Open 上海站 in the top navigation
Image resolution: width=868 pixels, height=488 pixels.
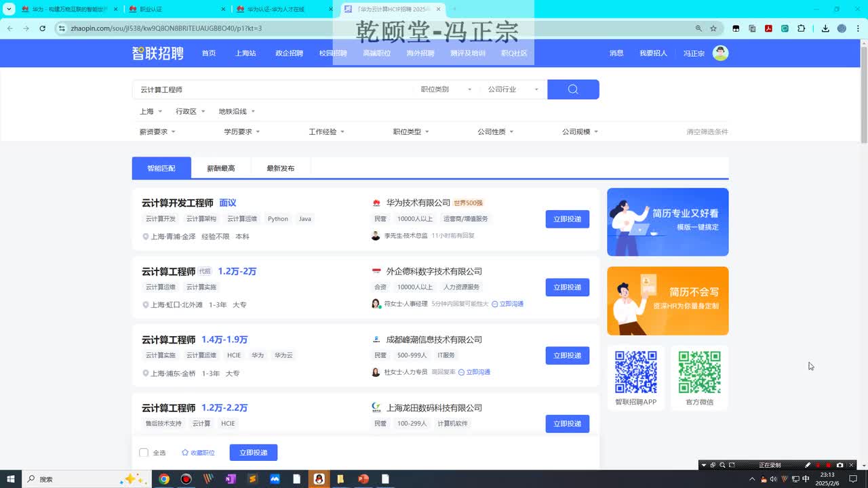(x=245, y=53)
